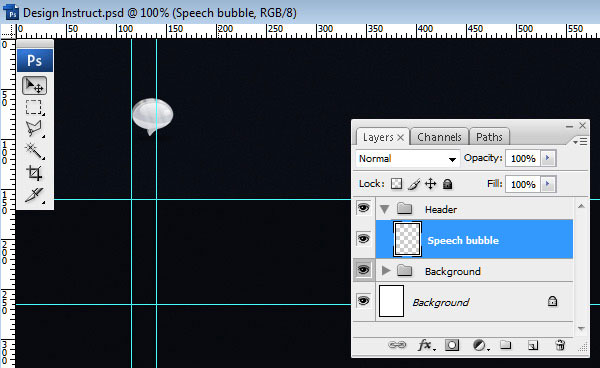Create a new group folder

point(505,345)
